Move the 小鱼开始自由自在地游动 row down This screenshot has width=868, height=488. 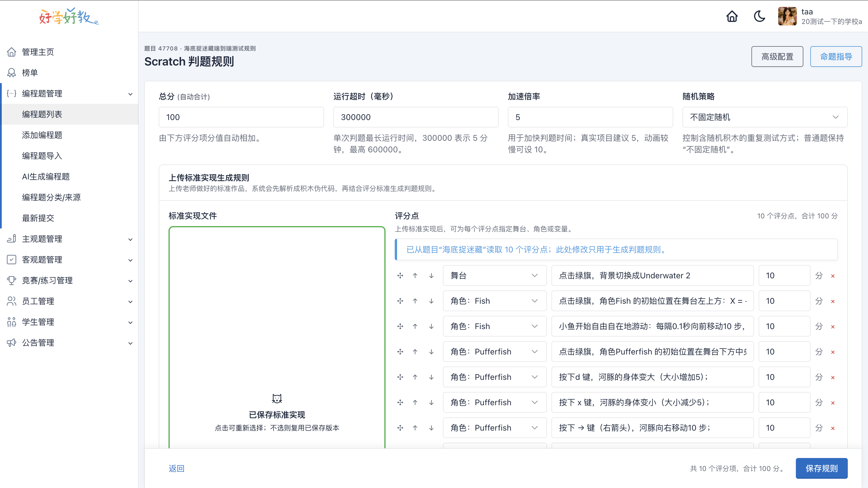tap(431, 326)
